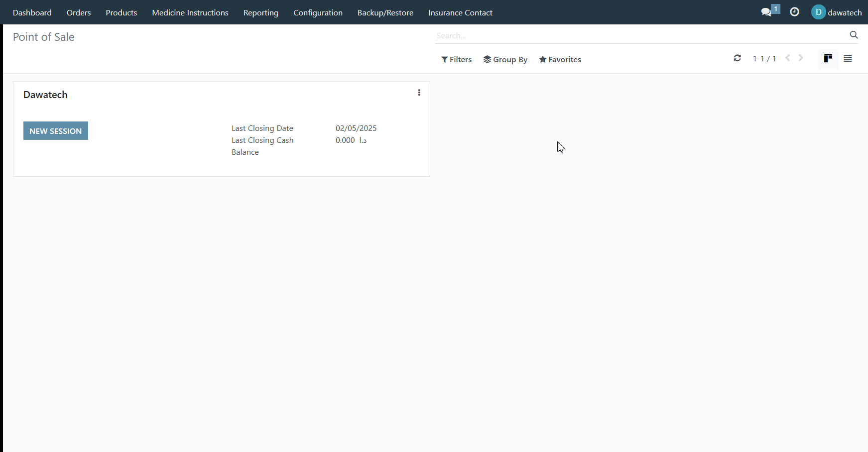
Task: Click the 02/05/2025 closing date
Action: [x=356, y=128]
